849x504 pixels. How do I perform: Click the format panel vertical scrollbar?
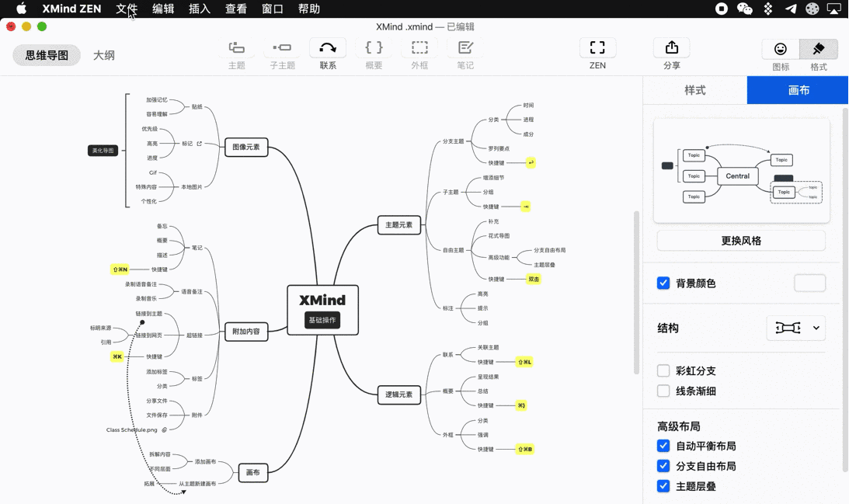[845, 290]
